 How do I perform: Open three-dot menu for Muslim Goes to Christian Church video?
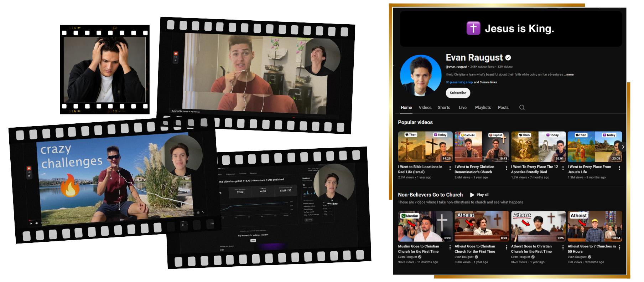[450, 247]
